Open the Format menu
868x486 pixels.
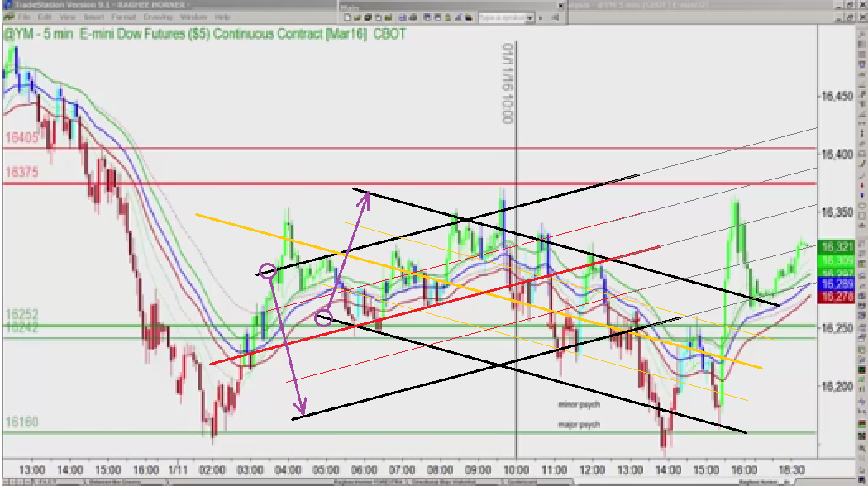coord(123,17)
